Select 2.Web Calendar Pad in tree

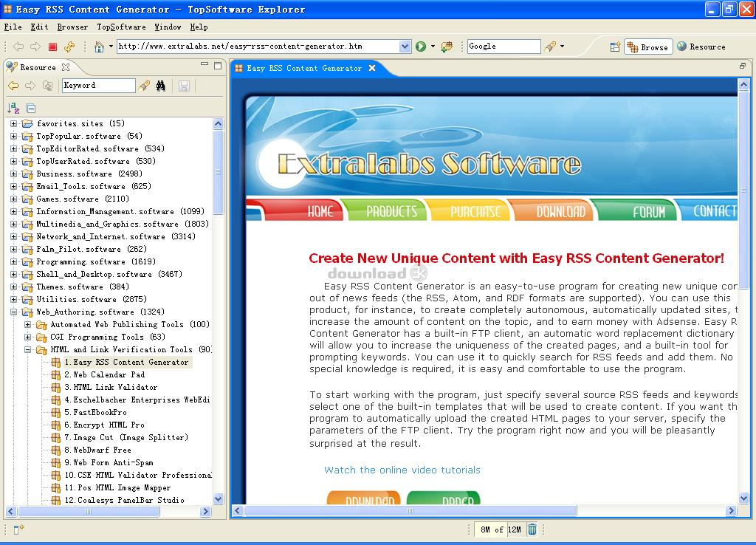tap(104, 374)
